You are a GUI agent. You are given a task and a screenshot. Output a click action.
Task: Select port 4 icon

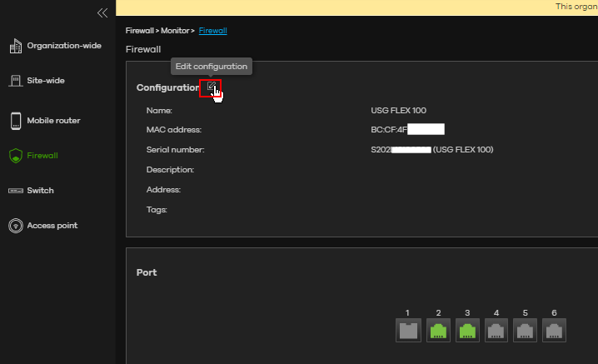point(496,331)
